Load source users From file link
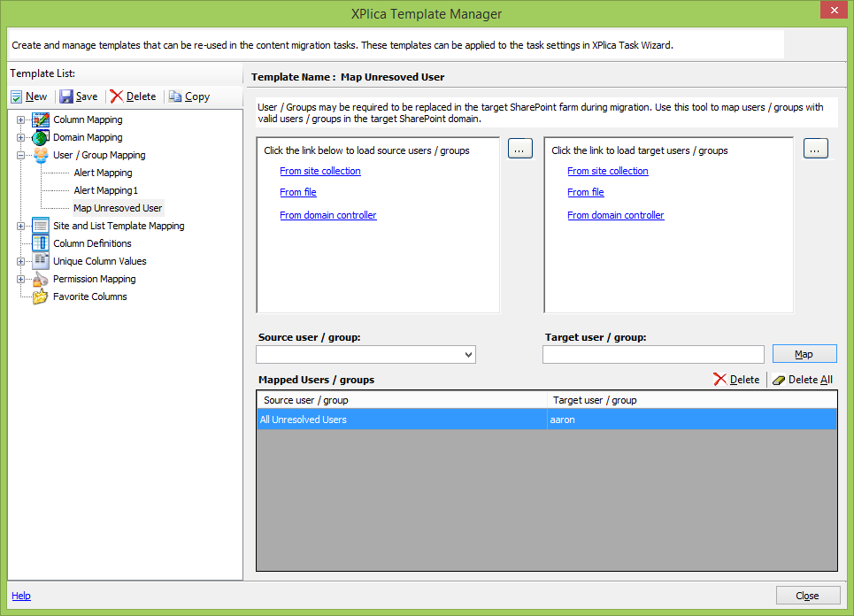This screenshot has height=616, width=854. click(x=298, y=192)
